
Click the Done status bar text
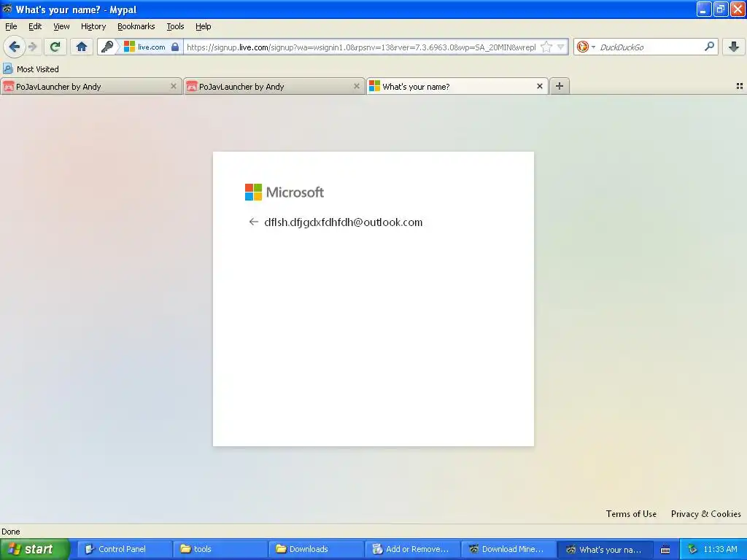click(10, 532)
